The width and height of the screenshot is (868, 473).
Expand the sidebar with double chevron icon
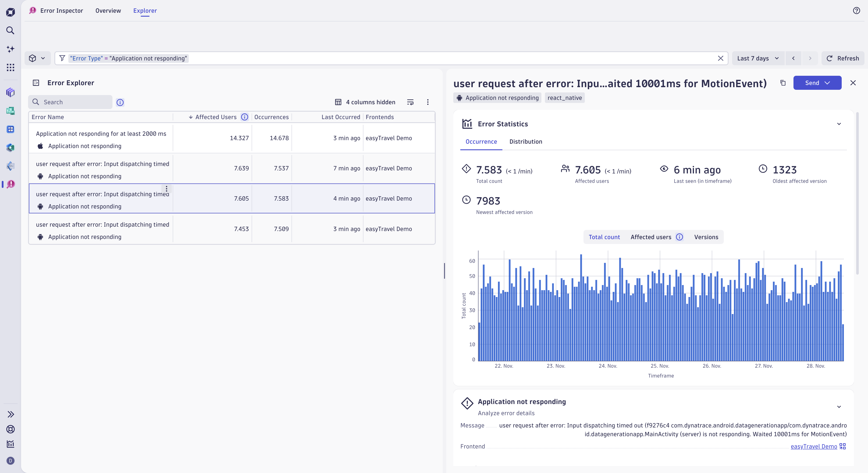coord(11,414)
